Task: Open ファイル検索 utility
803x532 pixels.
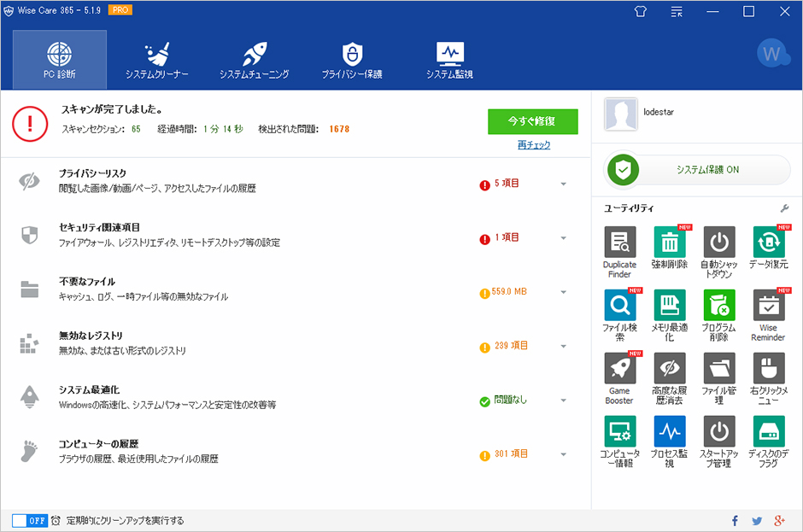Action: point(619,315)
